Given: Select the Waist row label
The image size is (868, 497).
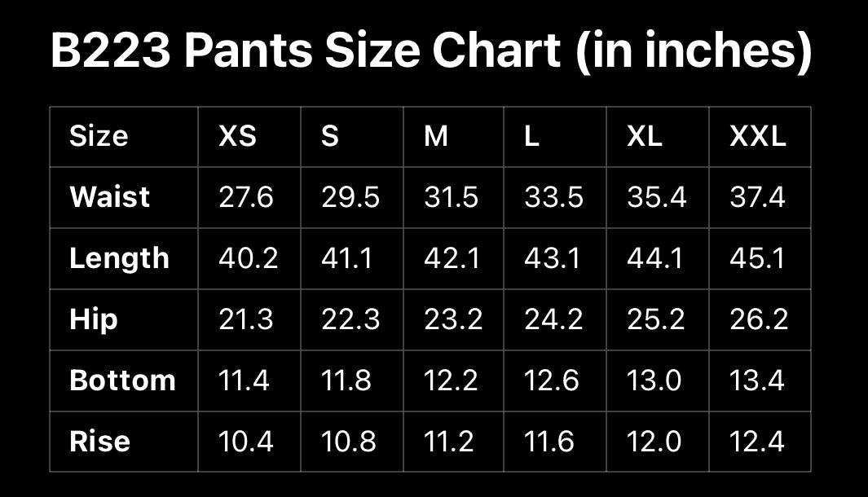Looking at the screenshot, I should (x=110, y=197).
